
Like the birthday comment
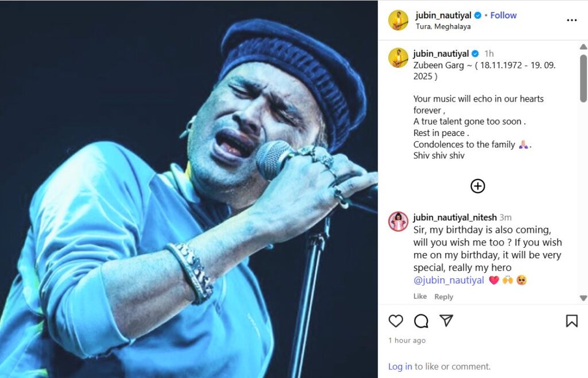420,297
